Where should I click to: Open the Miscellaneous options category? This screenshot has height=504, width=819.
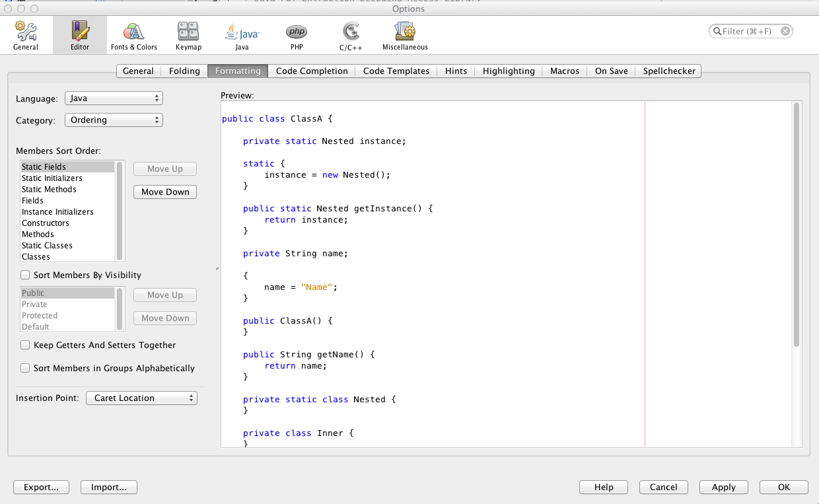404,35
